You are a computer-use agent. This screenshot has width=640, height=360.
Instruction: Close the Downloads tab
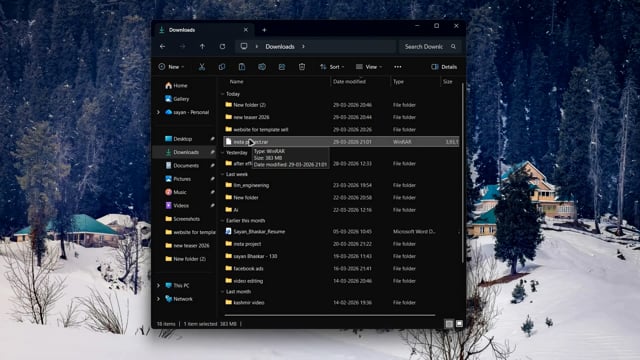click(246, 30)
